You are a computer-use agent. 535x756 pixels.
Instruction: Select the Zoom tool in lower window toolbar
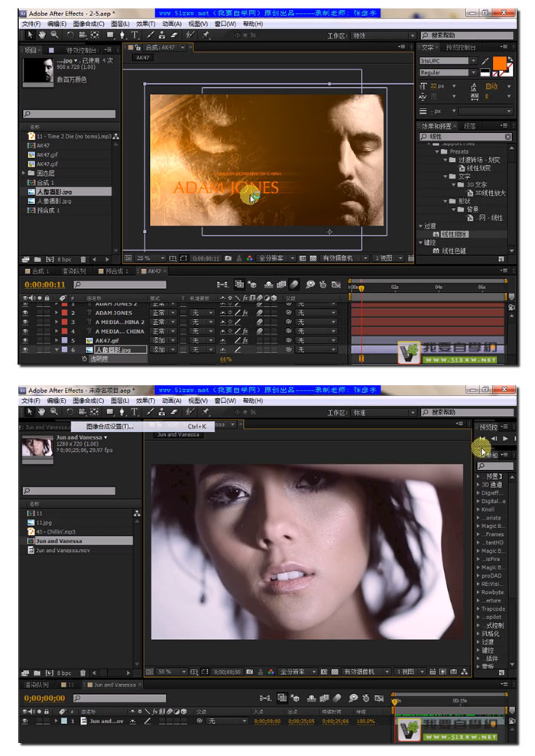[54, 412]
